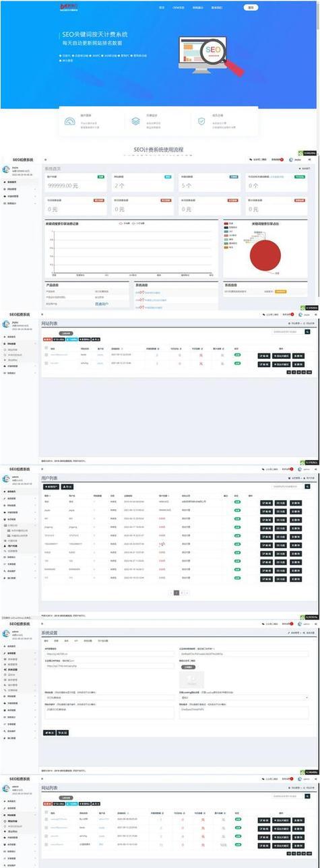Check the first row checkbox on first 网站列表 page

click(46, 354)
